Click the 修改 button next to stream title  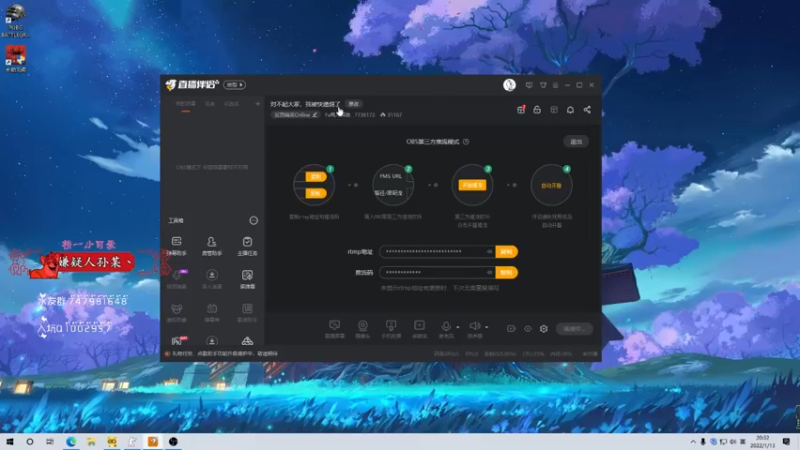[x=354, y=104]
